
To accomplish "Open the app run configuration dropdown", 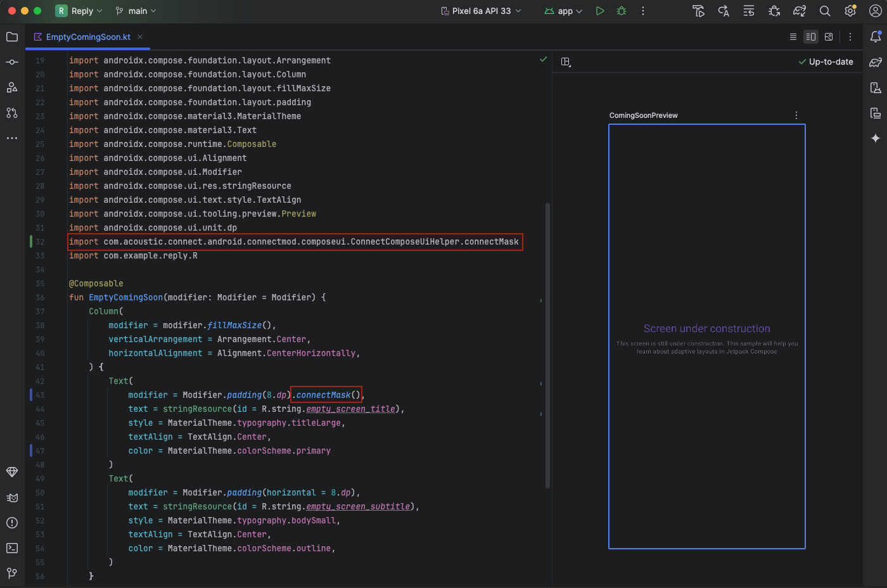I will [x=564, y=11].
